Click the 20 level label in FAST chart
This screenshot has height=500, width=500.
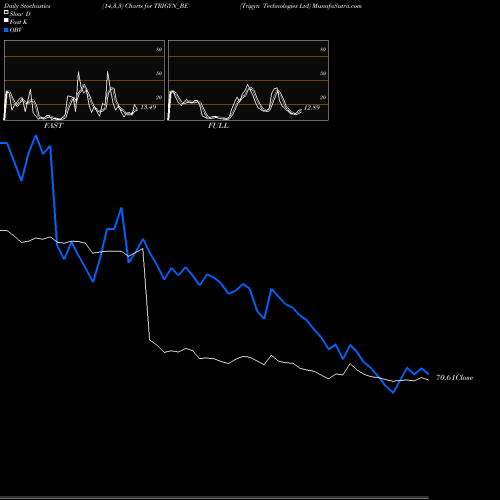click(x=159, y=97)
